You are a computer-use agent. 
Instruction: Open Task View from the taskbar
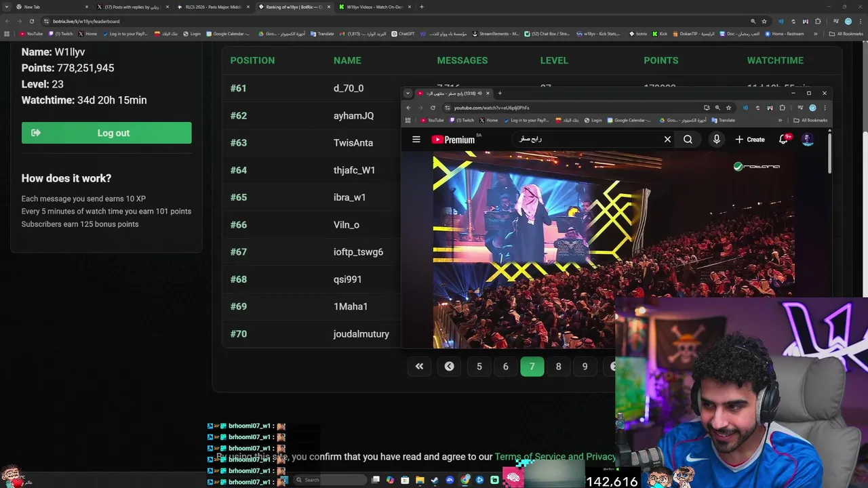pos(376,480)
